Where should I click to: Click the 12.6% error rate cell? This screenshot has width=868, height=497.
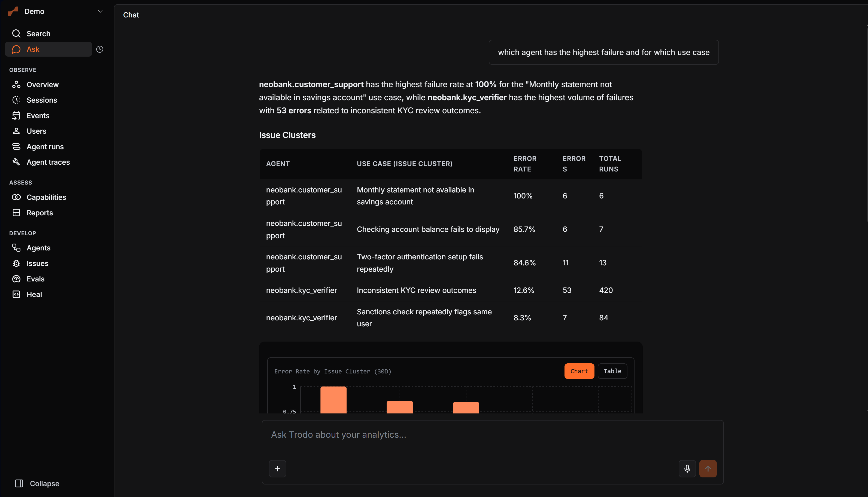click(524, 290)
